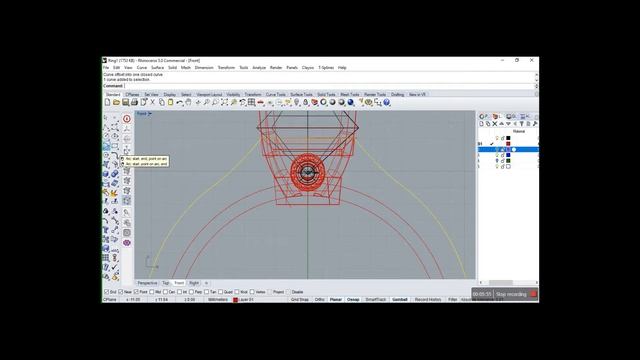Click the Open file folder icon
The height and width of the screenshot is (360, 640).
116,102
